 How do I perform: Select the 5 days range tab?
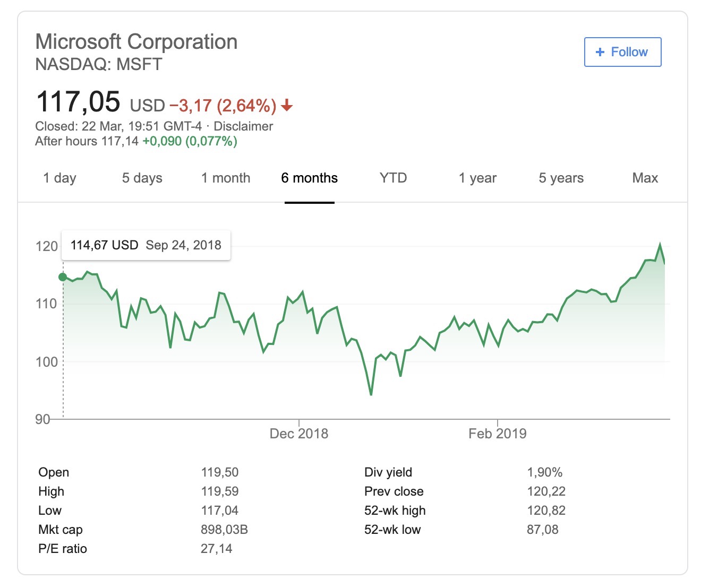click(x=142, y=178)
